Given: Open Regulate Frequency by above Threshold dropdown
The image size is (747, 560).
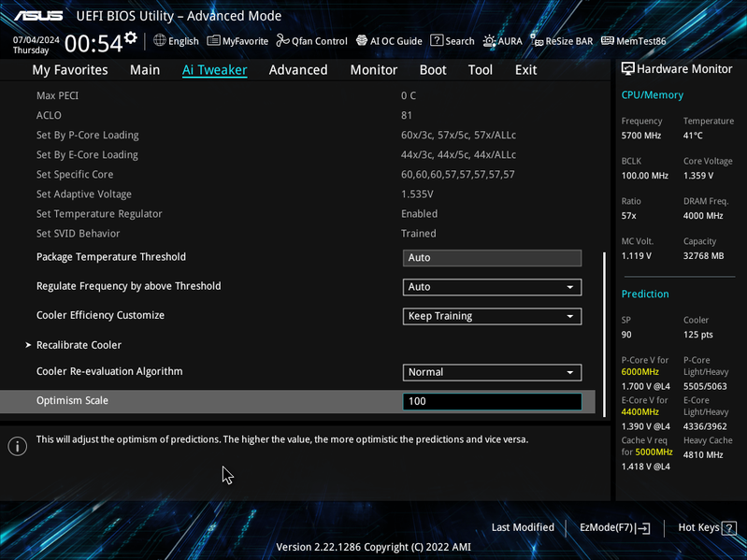Looking at the screenshot, I should [x=492, y=287].
